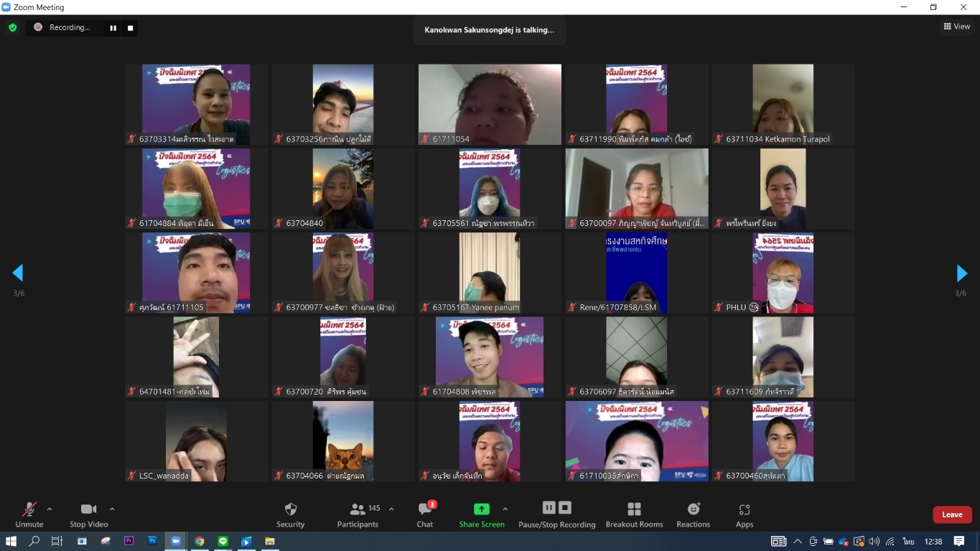
Task: Click the Zoom icon in the taskbar
Action: point(176,541)
